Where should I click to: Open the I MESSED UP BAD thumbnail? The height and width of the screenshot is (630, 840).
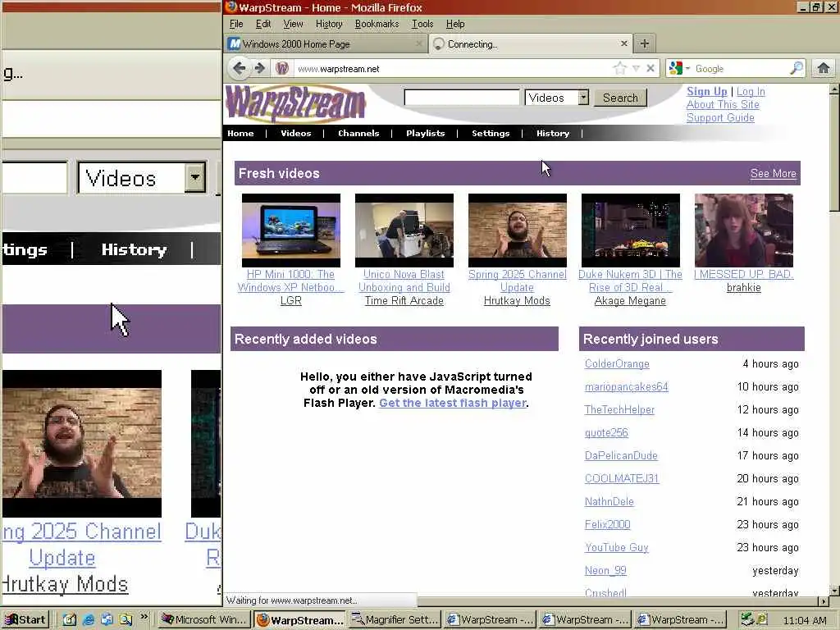pyautogui.click(x=743, y=231)
